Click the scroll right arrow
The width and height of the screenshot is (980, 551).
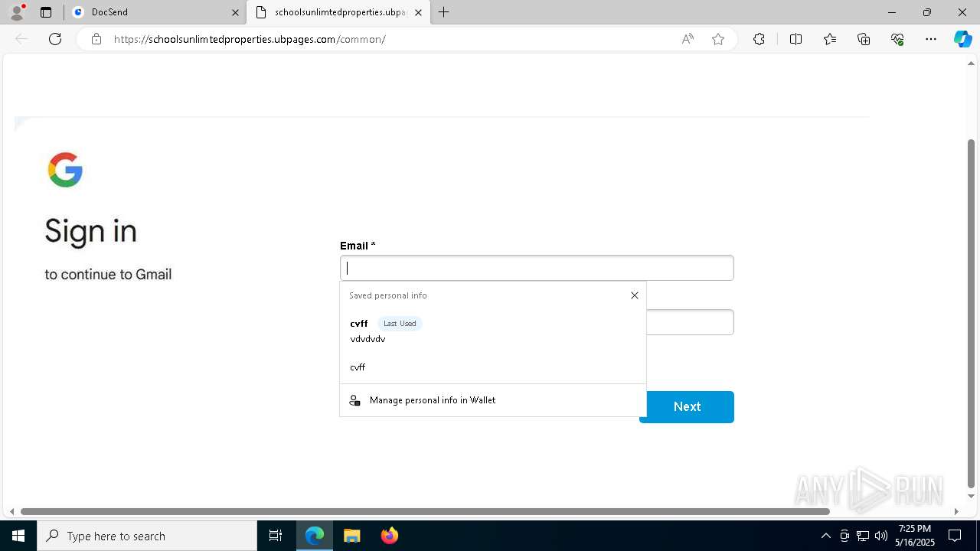[955, 511]
